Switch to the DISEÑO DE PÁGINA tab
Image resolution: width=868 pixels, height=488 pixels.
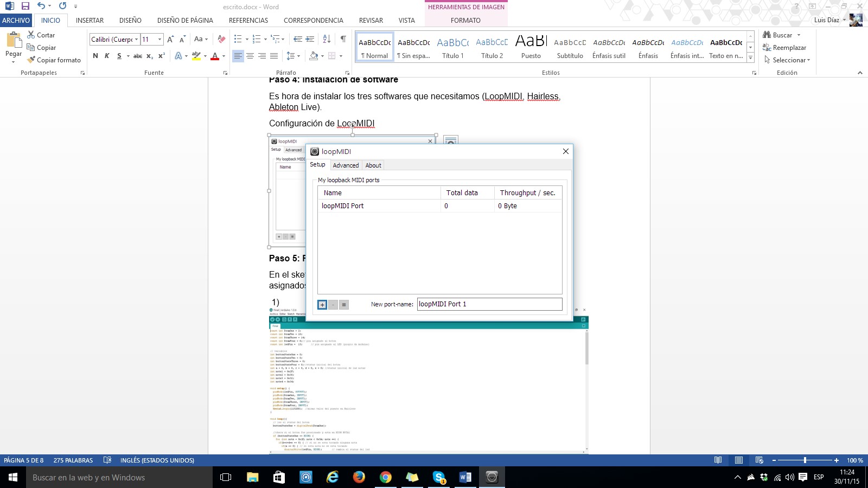coord(185,21)
